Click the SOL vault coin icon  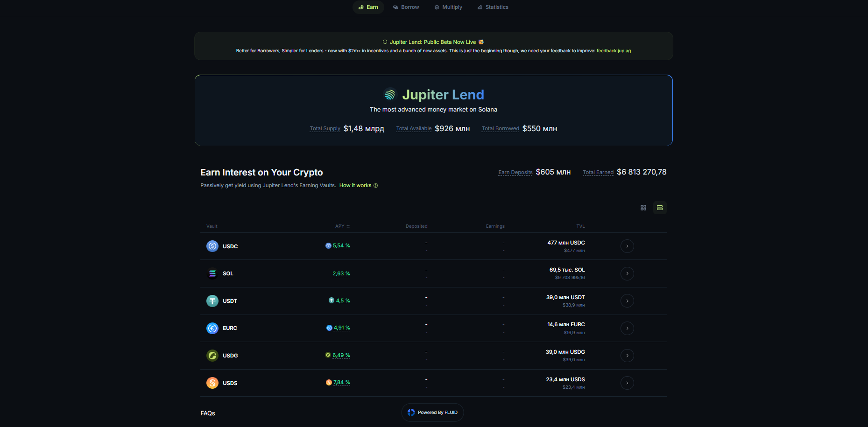click(x=212, y=273)
